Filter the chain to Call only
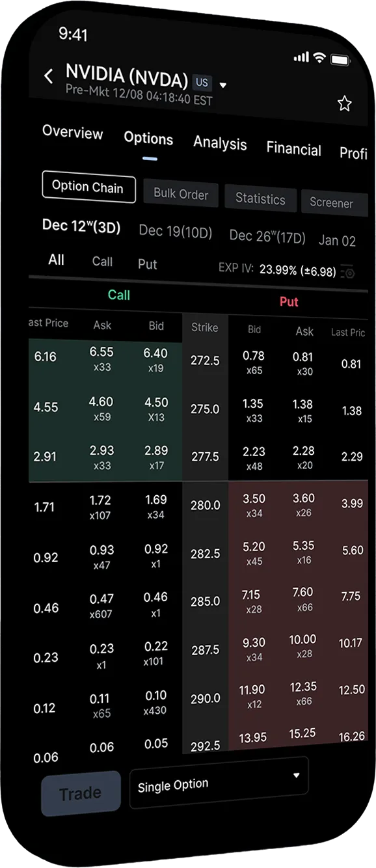Image resolution: width=376 pixels, height=868 pixels. [102, 262]
